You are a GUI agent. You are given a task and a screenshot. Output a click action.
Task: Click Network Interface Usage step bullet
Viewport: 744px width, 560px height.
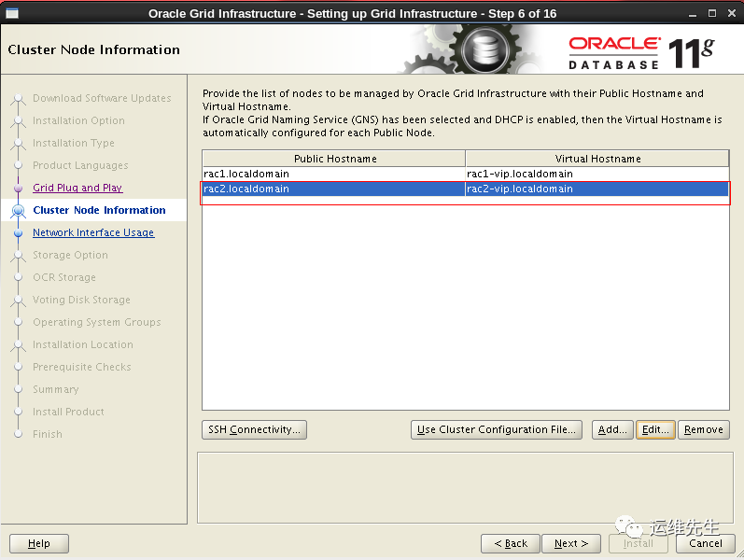click(x=18, y=233)
